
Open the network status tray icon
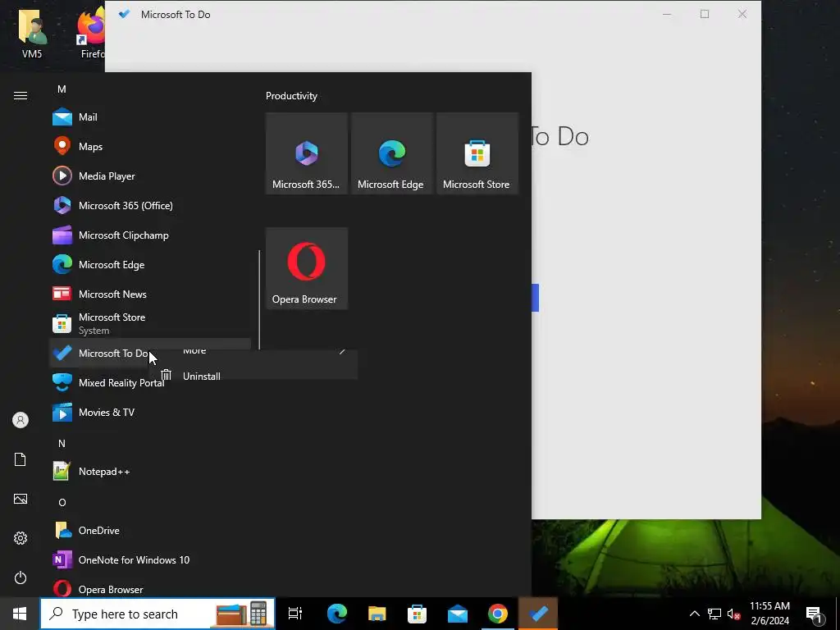pos(714,614)
